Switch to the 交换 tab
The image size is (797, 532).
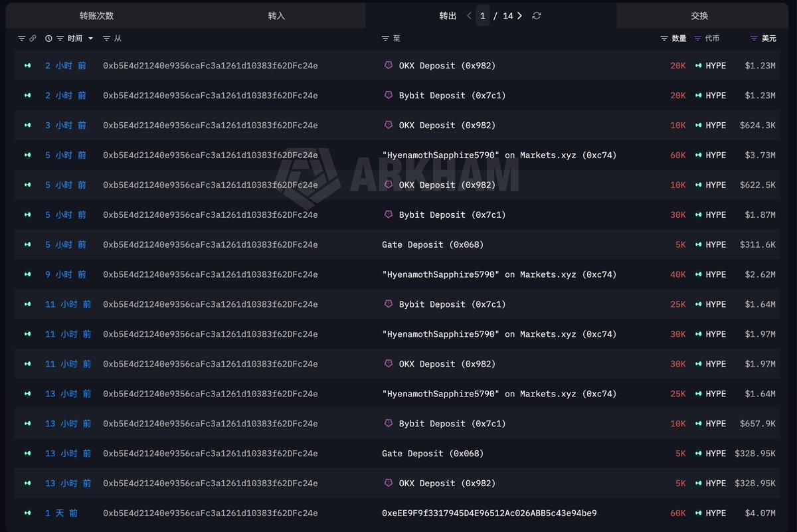(699, 16)
